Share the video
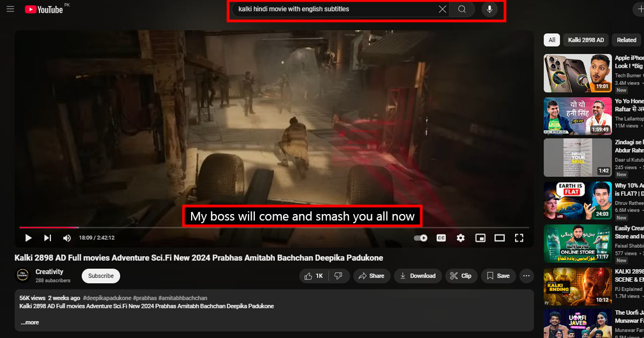The image size is (644, 338). point(371,276)
